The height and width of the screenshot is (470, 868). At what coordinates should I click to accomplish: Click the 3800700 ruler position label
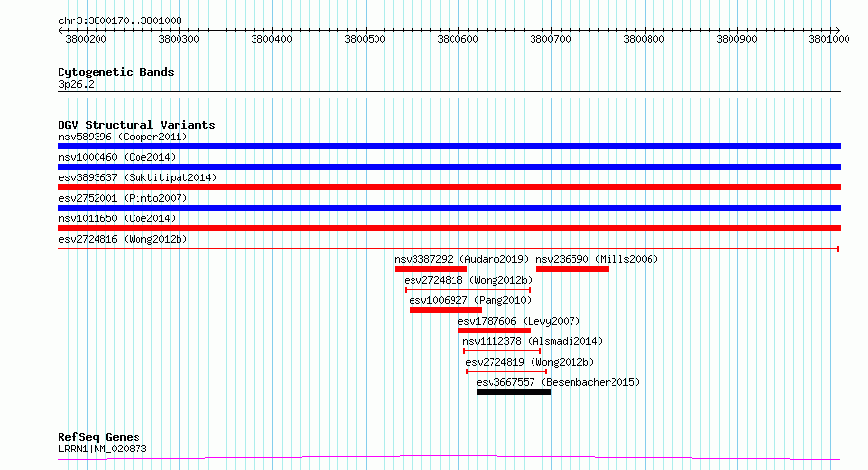click(550, 39)
